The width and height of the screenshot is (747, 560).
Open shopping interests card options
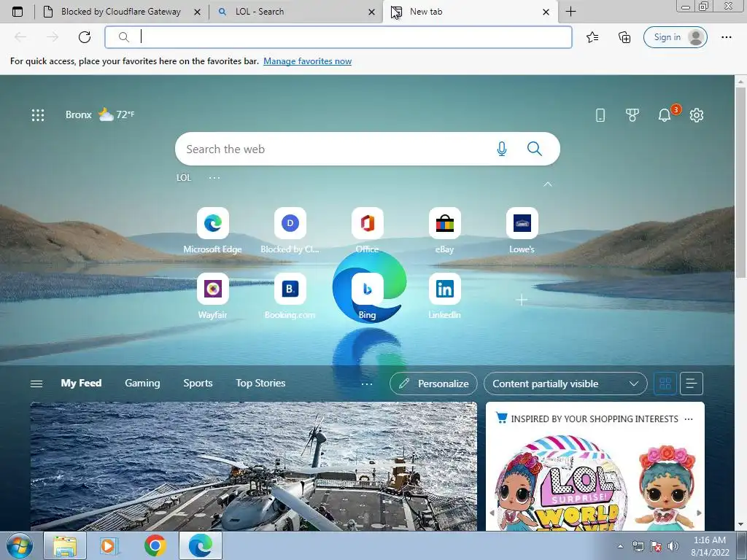(689, 419)
